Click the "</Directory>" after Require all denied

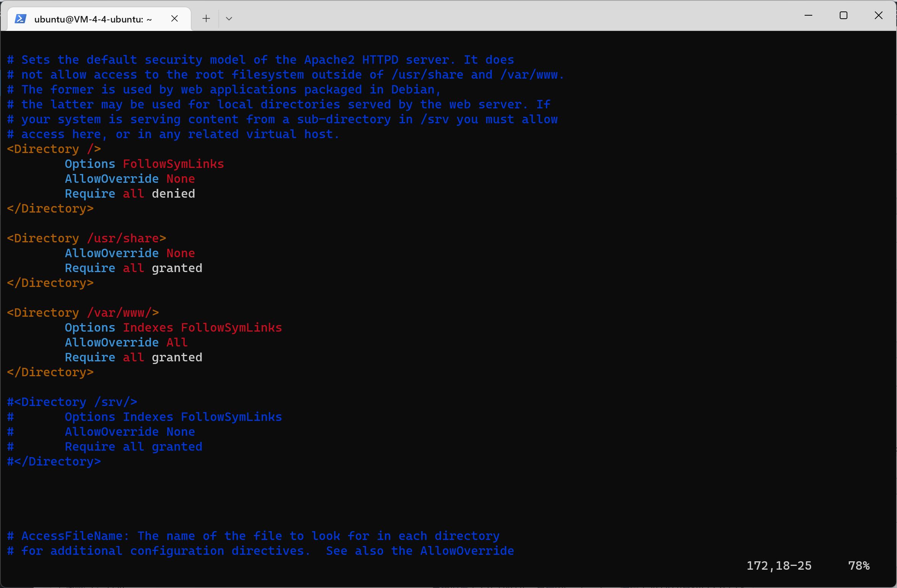click(50, 208)
